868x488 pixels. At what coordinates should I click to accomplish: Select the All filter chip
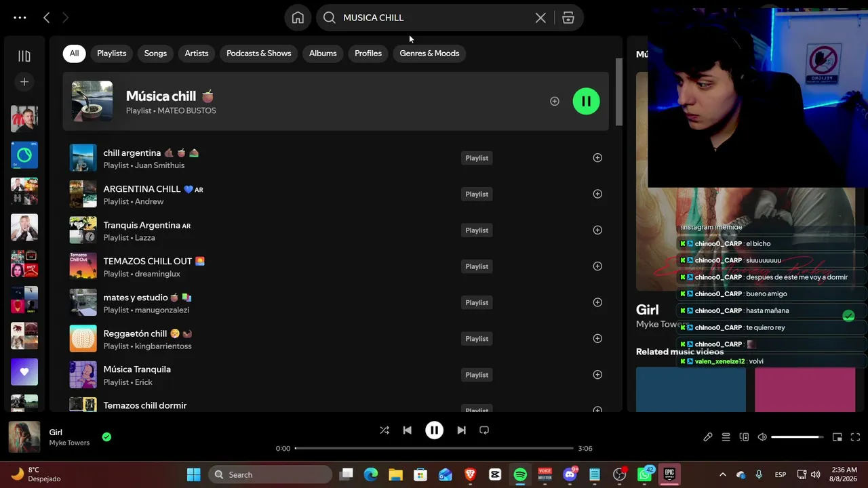pyautogui.click(x=74, y=53)
